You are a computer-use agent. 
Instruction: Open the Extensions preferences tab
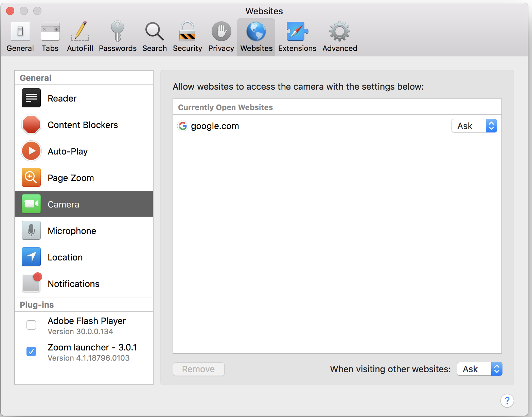pos(297,36)
